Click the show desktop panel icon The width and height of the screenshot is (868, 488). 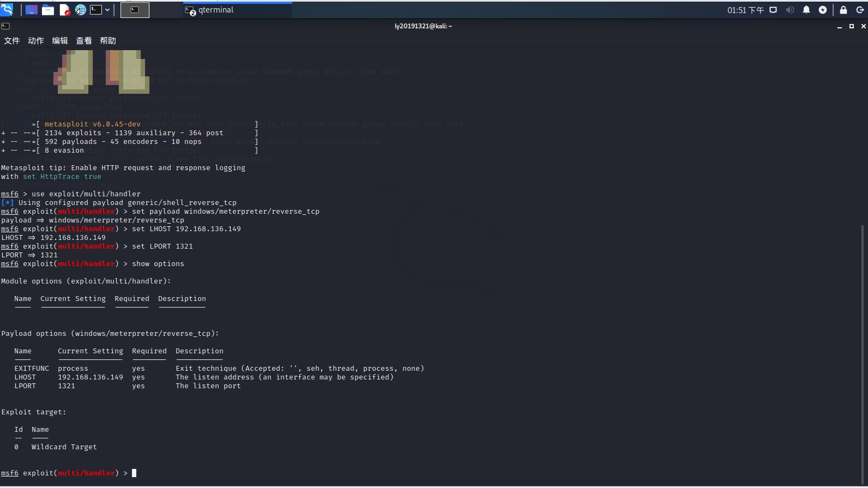(x=32, y=10)
